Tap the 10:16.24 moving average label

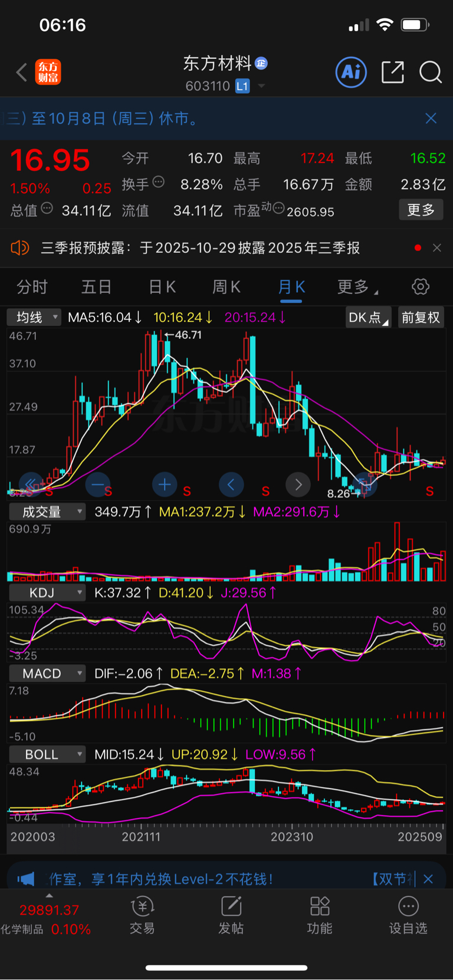coord(183,318)
